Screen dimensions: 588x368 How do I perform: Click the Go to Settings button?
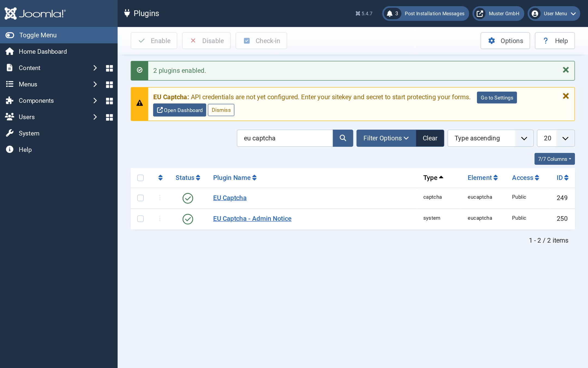[x=497, y=98]
